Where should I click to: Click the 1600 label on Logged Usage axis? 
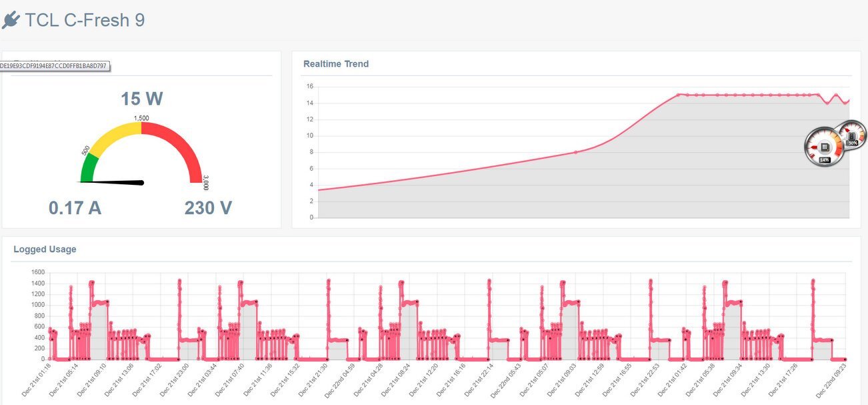(x=37, y=272)
